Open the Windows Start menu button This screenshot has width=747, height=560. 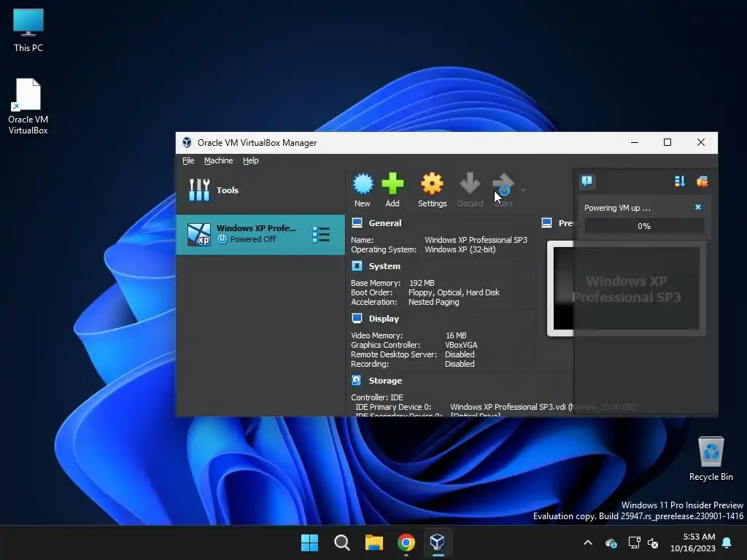point(309,542)
